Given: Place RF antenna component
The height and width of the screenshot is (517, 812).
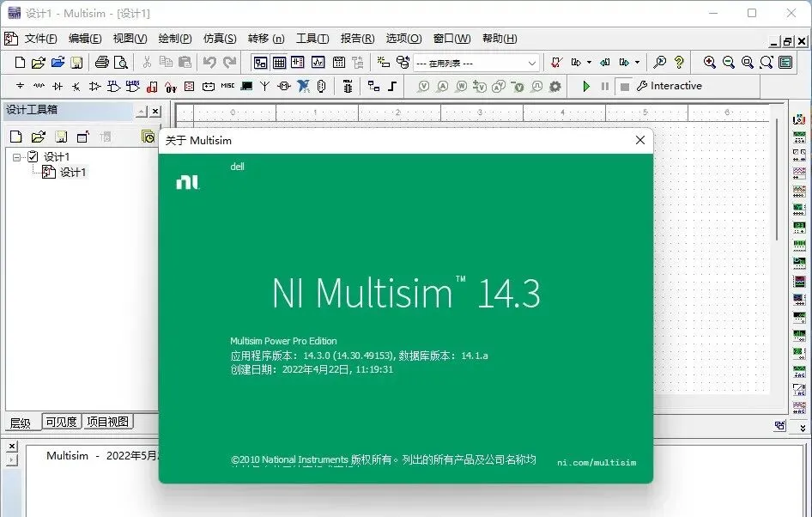Looking at the screenshot, I should [x=264, y=86].
